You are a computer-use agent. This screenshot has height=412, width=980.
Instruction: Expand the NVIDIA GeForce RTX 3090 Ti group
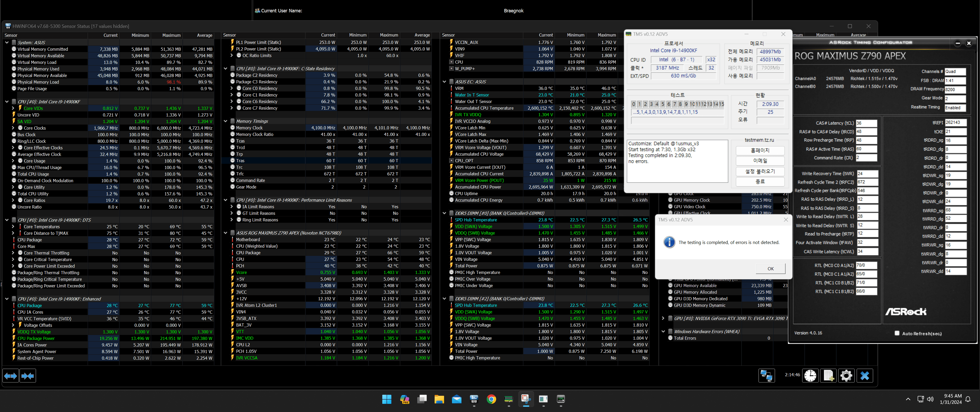[663, 318]
